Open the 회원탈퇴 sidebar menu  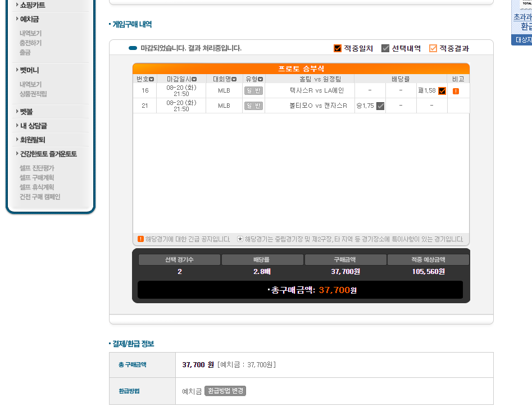tap(32, 140)
